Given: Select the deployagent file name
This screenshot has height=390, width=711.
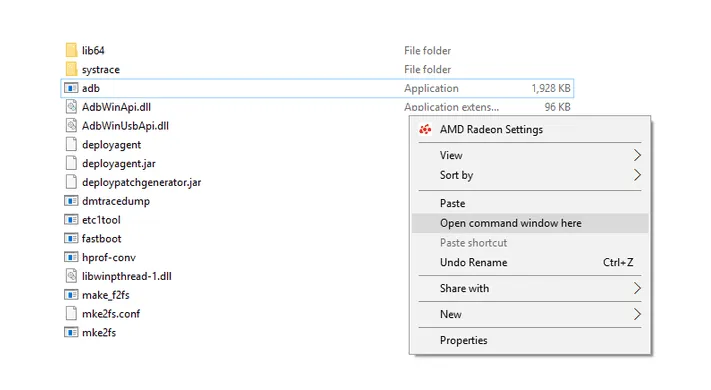Looking at the screenshot, I should pos(112,145).
